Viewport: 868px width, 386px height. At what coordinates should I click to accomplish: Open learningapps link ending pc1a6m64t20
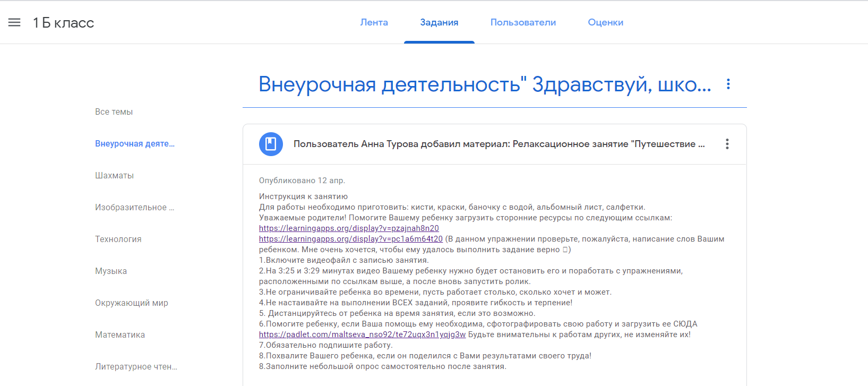(350, 239)
